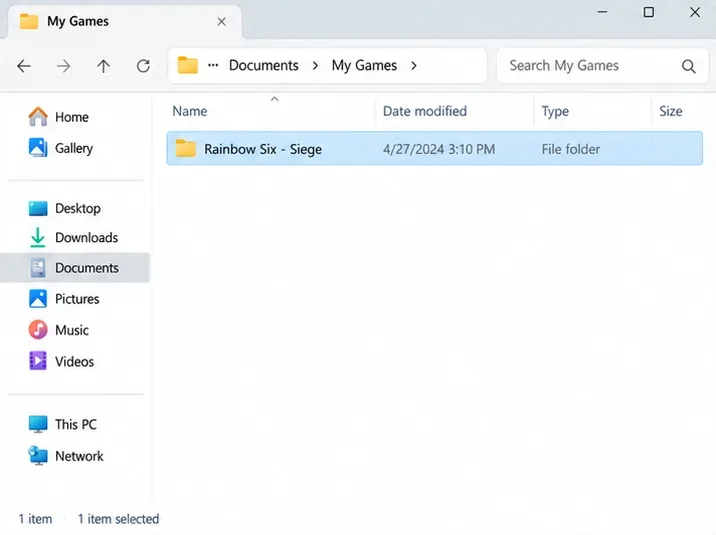Sort by the Size column header
The width and height of the screenshot is (716, 535).
[670, 111]
